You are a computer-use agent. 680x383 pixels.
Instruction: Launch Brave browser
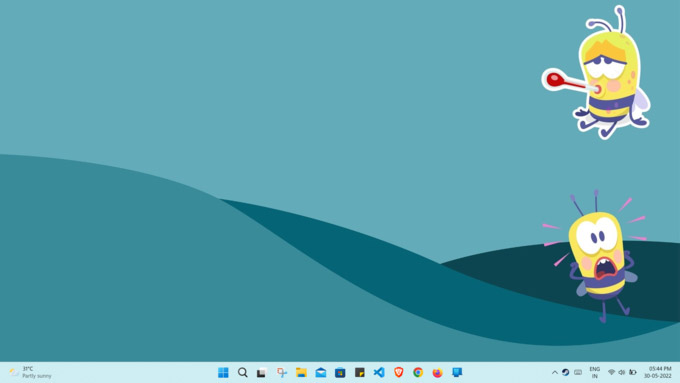399,372
